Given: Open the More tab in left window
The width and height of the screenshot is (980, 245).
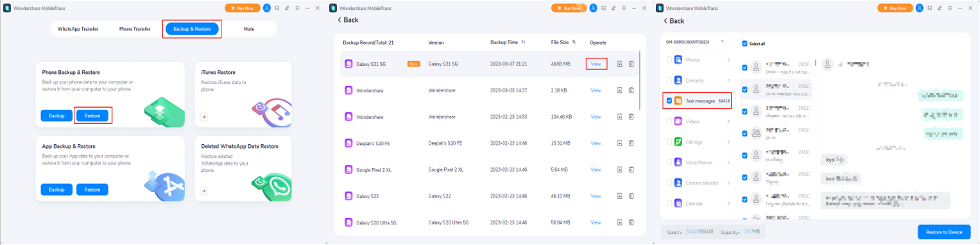Looking at the screenshot, I should pos(249,29).
